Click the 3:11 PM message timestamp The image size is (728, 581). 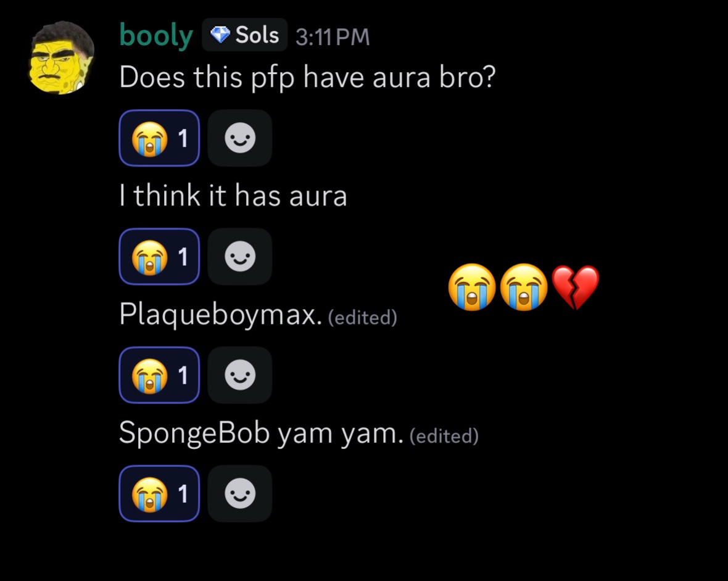coord(333,36)
